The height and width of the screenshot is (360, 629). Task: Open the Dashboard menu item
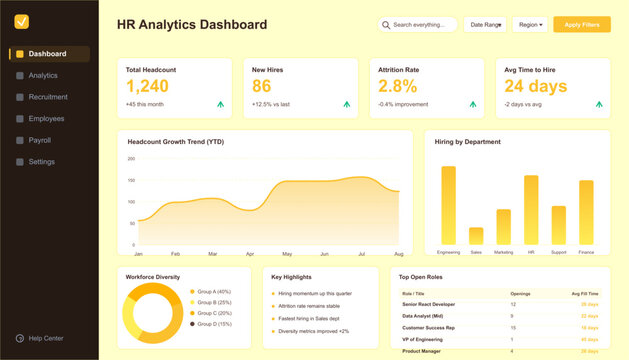point(49,54)
